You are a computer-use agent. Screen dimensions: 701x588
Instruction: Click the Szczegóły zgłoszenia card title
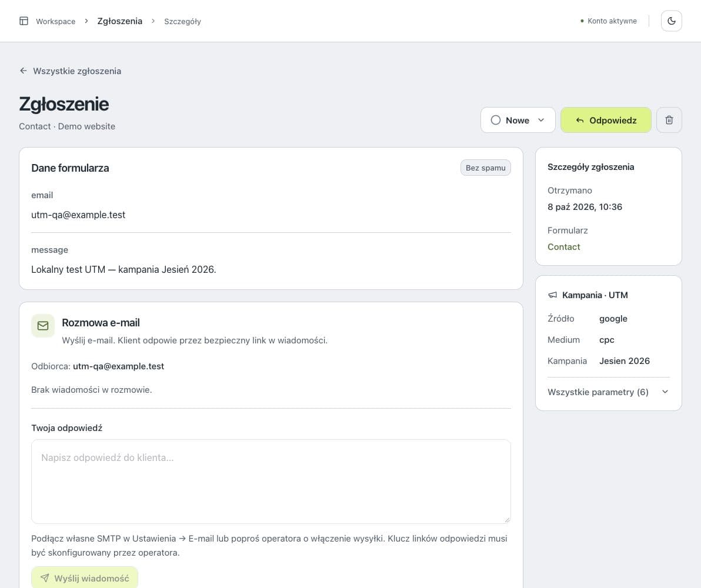point(590,167)
